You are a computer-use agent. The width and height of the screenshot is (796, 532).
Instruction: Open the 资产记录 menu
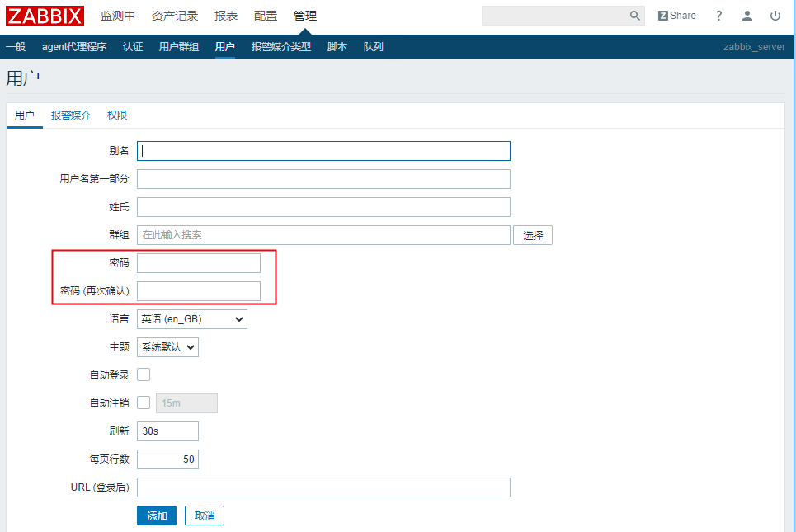(x=175, y=16)
